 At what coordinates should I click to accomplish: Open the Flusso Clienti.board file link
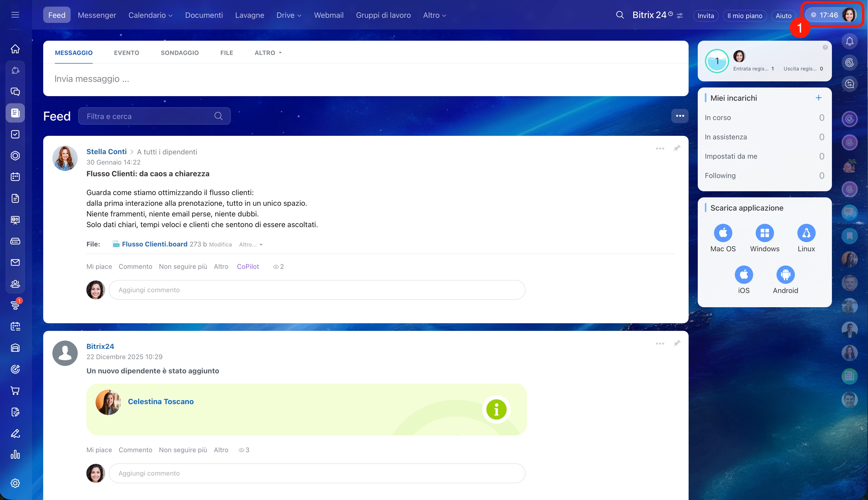tap(154, 244)
